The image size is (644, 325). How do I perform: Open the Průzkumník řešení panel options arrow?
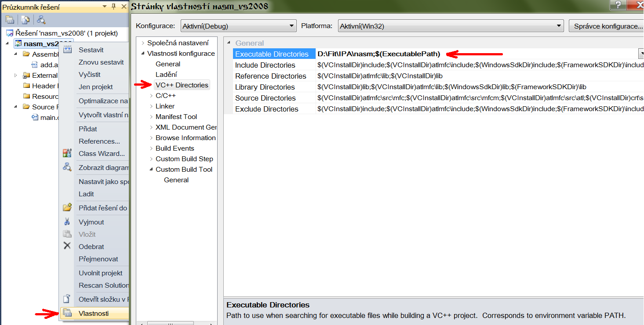pos(105,7)
